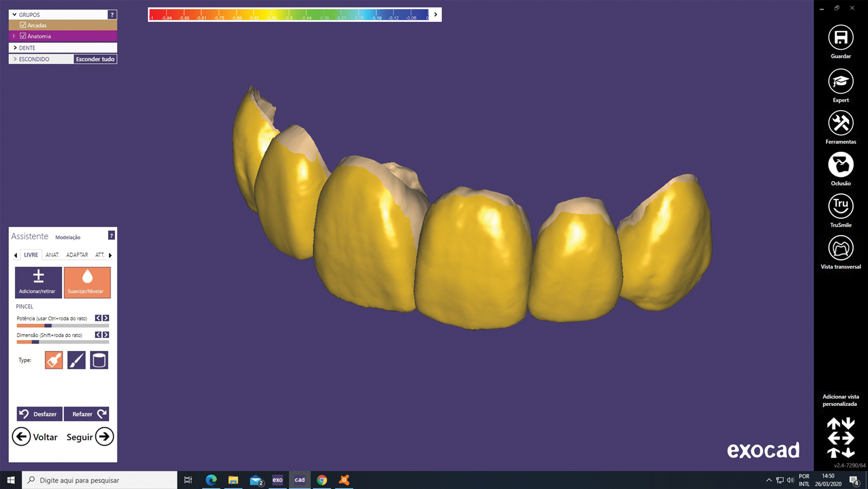Launch TruSmile rendering
This screenshot has width=868, height=489.
(840, 207)
